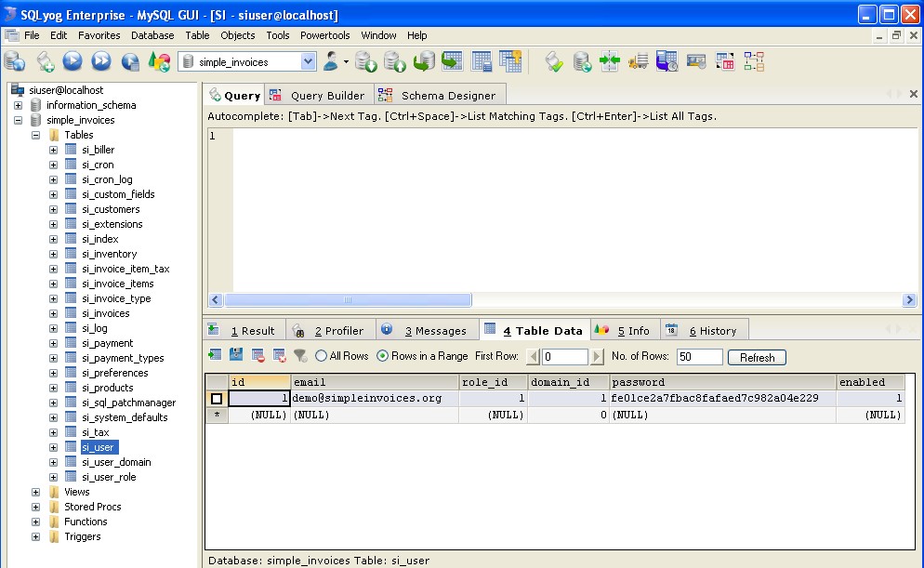The height and width of the screenshot is (568, 924).
Task: Click the email column header
Action: coord(375,382)
